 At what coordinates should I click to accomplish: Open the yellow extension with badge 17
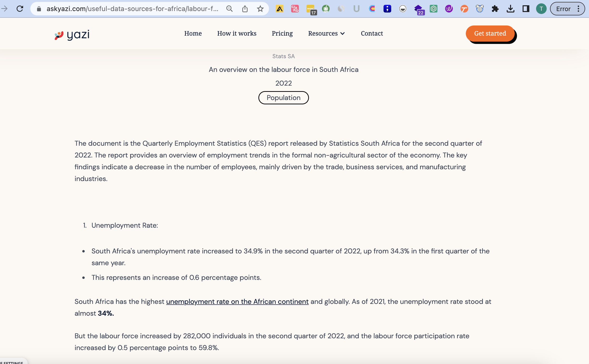[310, 9]
